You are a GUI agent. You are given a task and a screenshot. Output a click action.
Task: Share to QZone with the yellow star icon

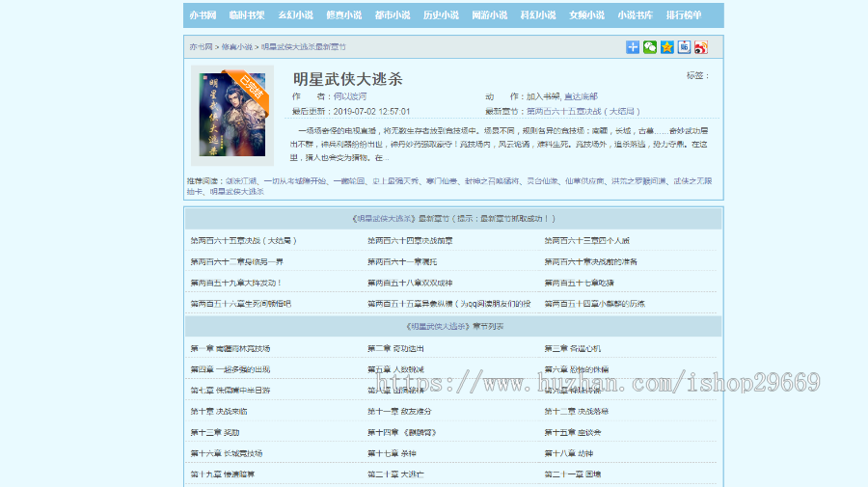[667, 47]
